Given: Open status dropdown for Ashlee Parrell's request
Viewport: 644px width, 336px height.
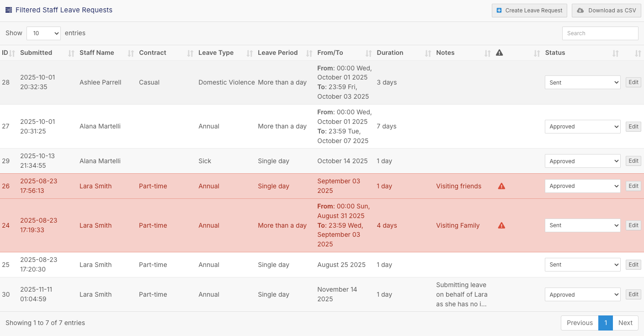Looking at the screenshot, I should 583,83.
